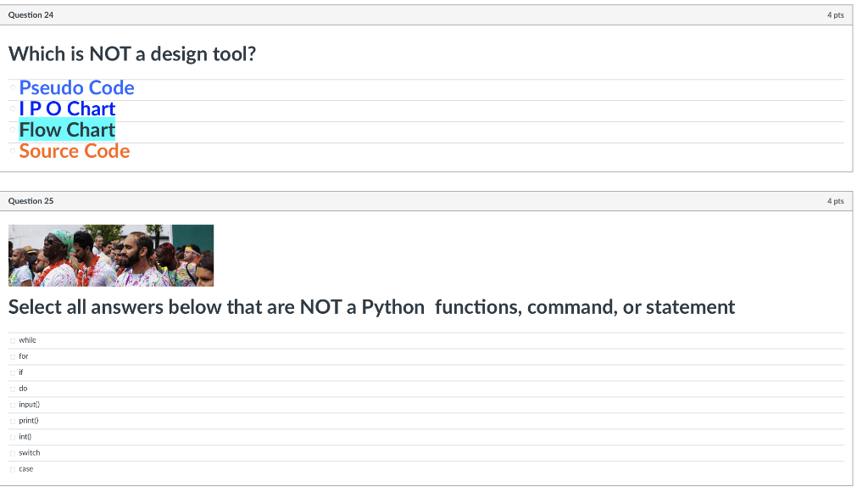
Task: Mark the 'switch' checkbox
Action: (13, 453)
